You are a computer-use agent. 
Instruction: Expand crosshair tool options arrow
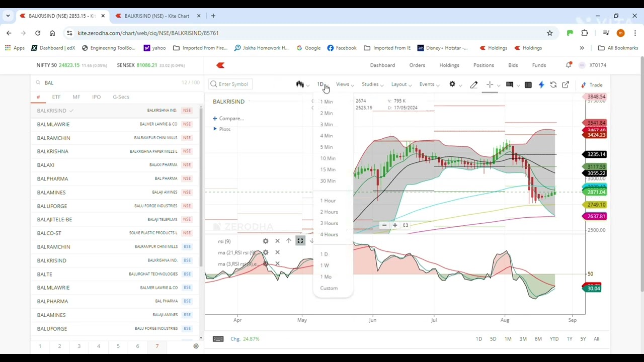[x=498, y=85]
